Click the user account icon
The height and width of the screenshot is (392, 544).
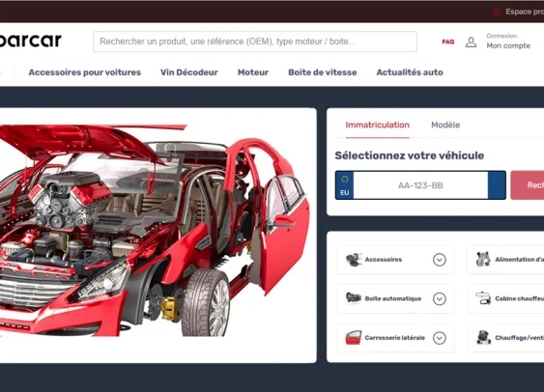tap(471, 42)
